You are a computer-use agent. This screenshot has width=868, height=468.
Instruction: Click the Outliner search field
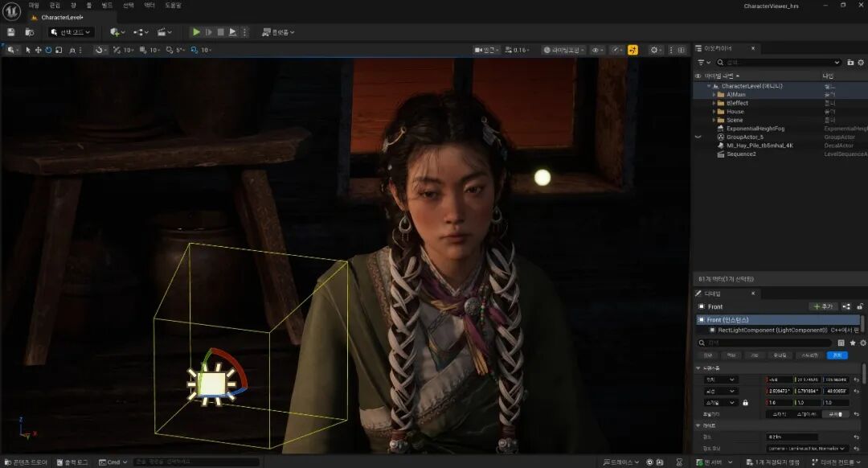pos(778,63)
